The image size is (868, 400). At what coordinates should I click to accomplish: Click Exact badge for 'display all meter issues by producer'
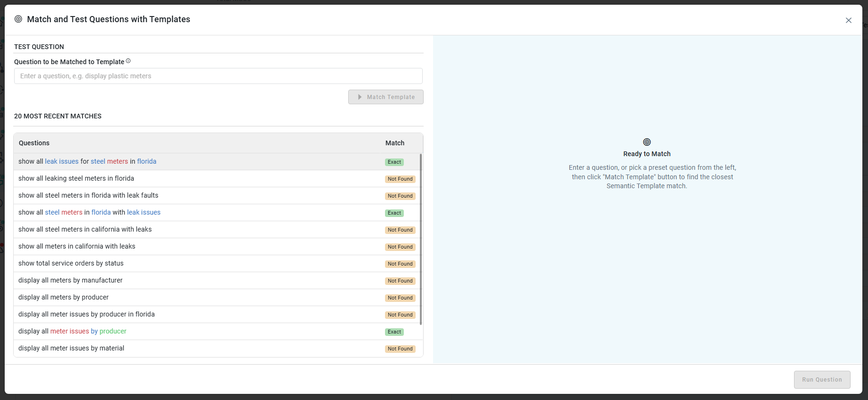(394, 332)
